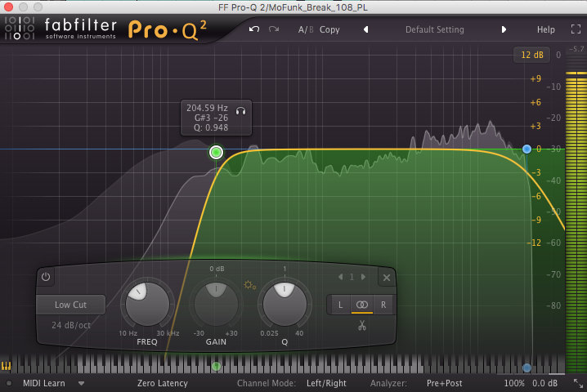Click the FREQ knob
Image resolution: width=587 pixels, height=392 pixels.
click(147, 304)
